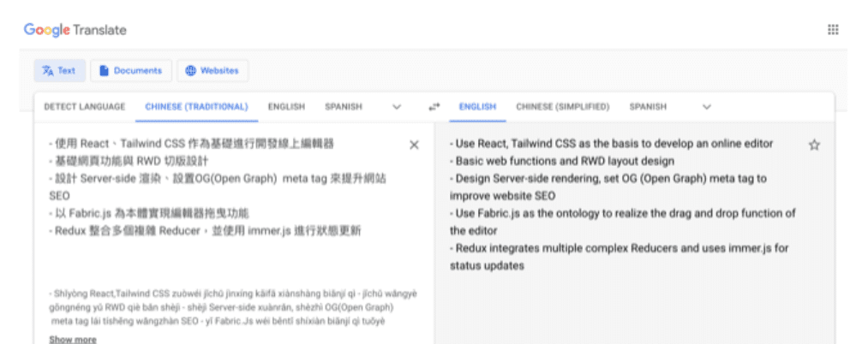
Task: Select English as source language
Action: click(286, 107)
